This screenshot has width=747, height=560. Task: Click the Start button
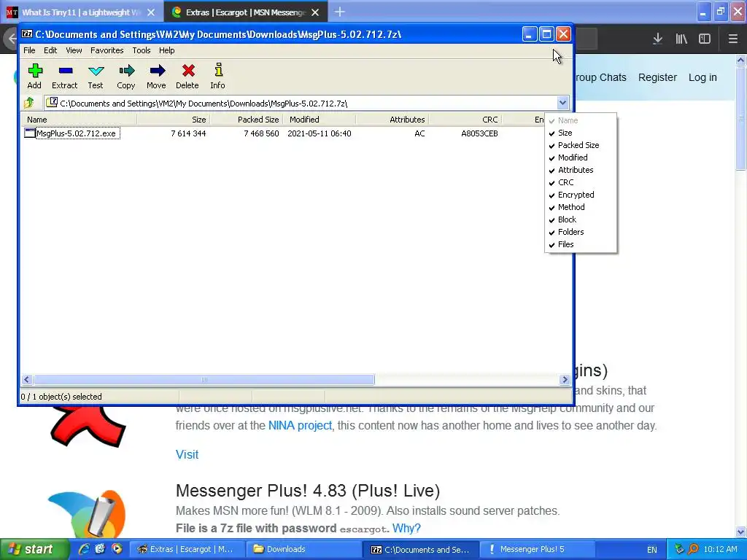click(34, 549)
